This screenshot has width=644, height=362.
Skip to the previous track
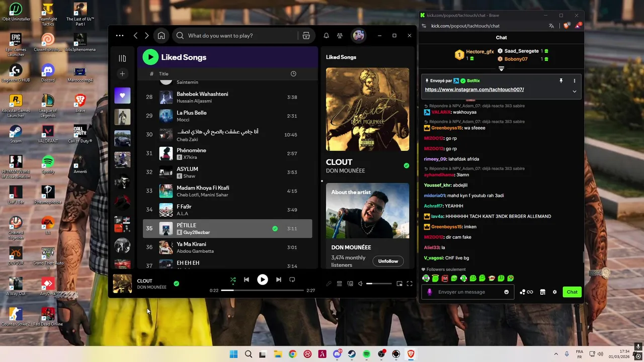[247, 280]
